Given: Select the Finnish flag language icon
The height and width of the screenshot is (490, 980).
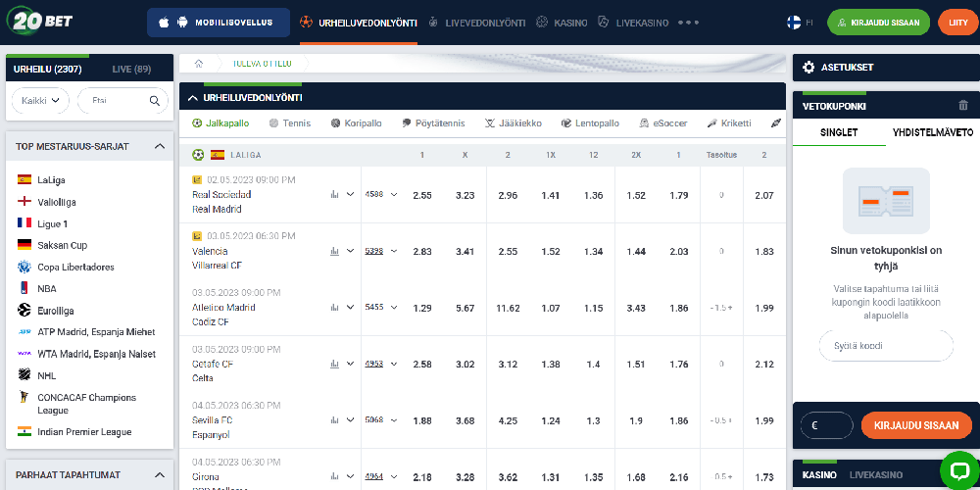Looking at the screenshot, I should click(793, 22).
